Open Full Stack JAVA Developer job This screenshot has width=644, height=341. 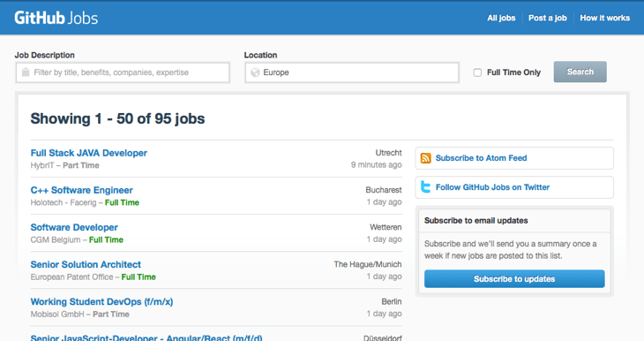click(89, 153)
